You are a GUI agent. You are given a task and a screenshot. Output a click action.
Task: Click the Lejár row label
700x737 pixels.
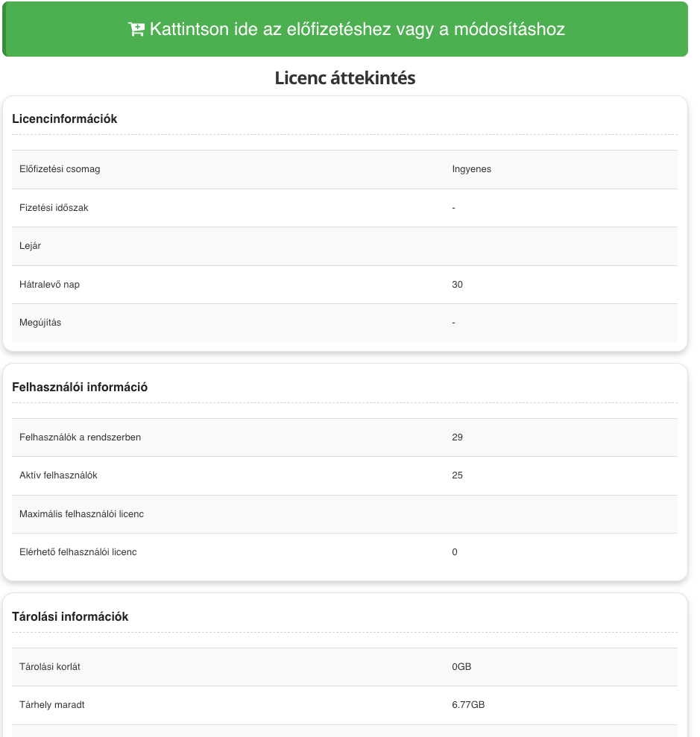(30, 246)
